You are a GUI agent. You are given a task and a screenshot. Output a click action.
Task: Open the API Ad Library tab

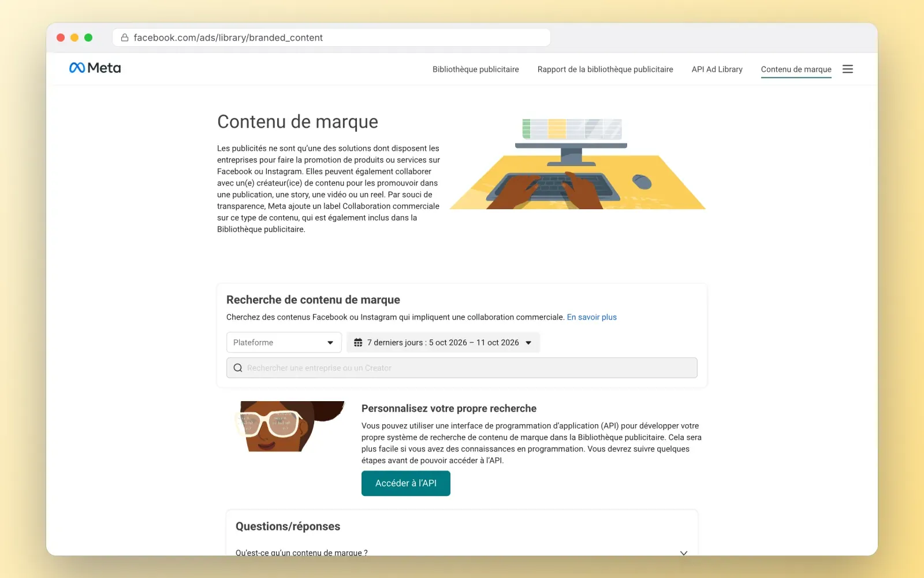(717, 69)
